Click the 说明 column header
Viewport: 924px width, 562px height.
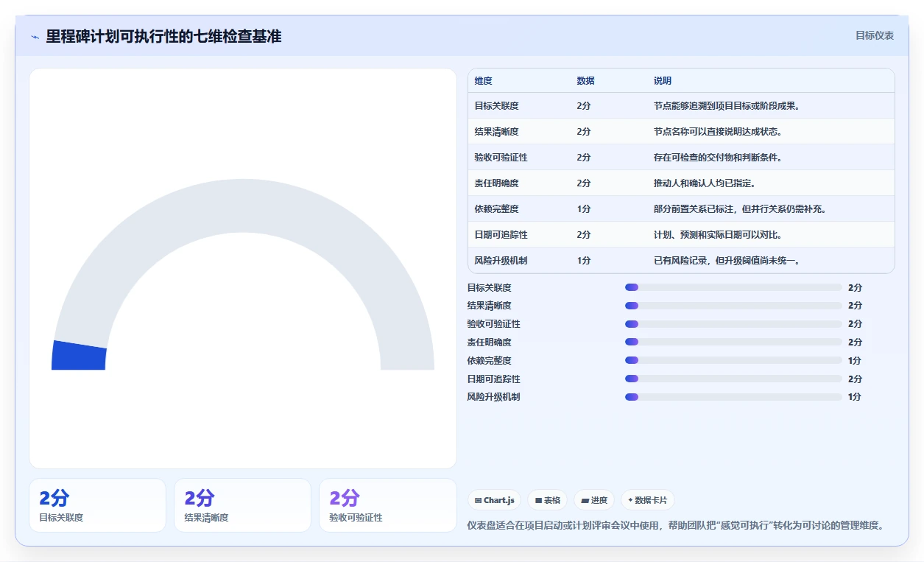tap(663, 81)
